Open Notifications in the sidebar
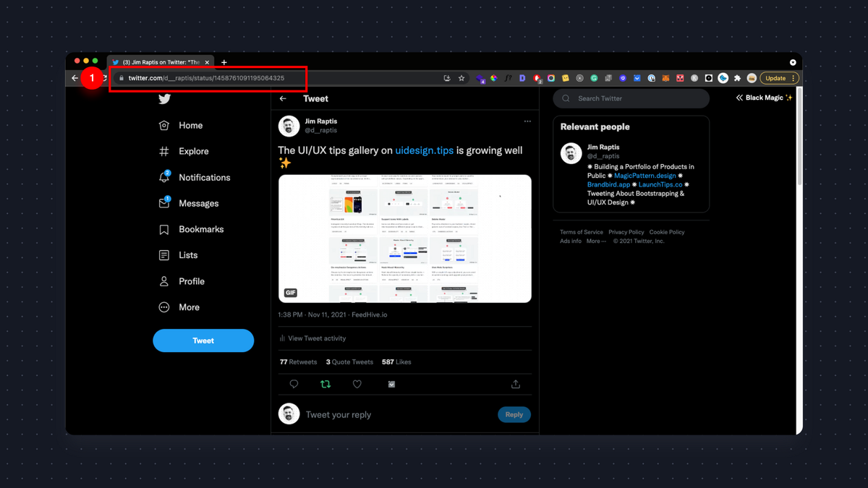This screenshot has height=488, width=868. click(195, 177)
